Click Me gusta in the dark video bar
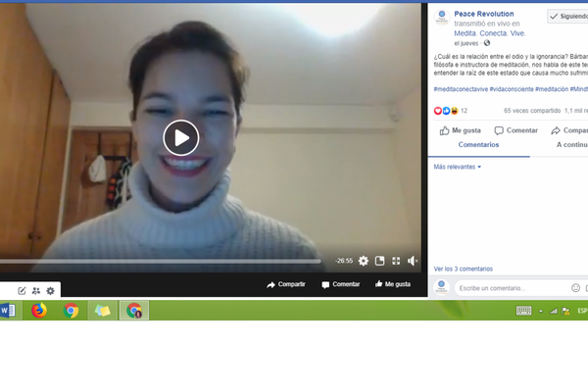The width and height of the screenshot is (588, 392). (393, 284)
